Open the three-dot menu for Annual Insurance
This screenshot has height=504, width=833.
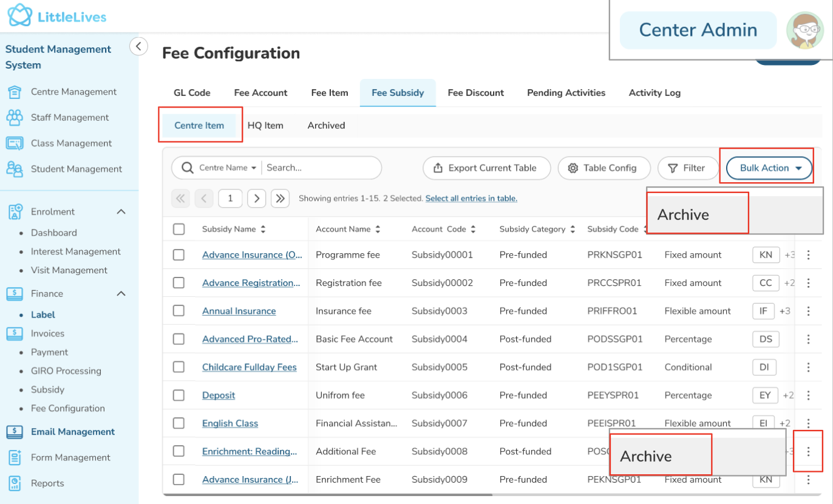coord(808,311)
